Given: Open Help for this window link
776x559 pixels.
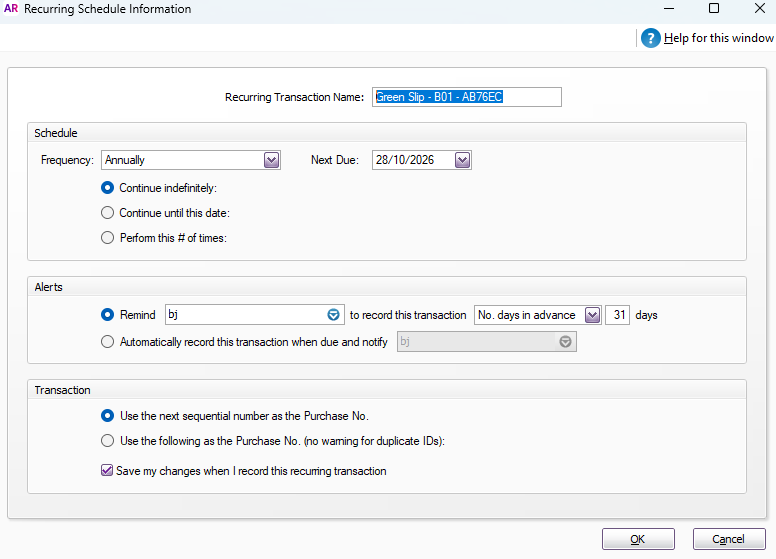Looking at the screenshot, I should point(719,38).
